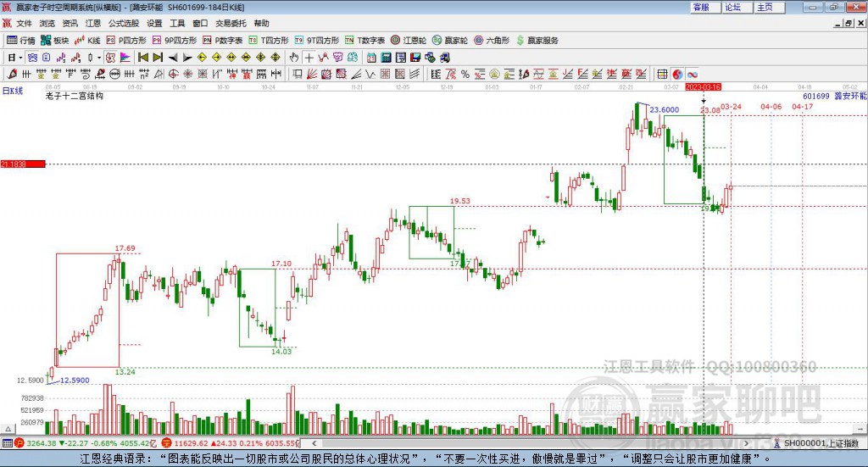Open the 赢家轮 wheel tool
The image size is (868, 467).
point(450,41)
